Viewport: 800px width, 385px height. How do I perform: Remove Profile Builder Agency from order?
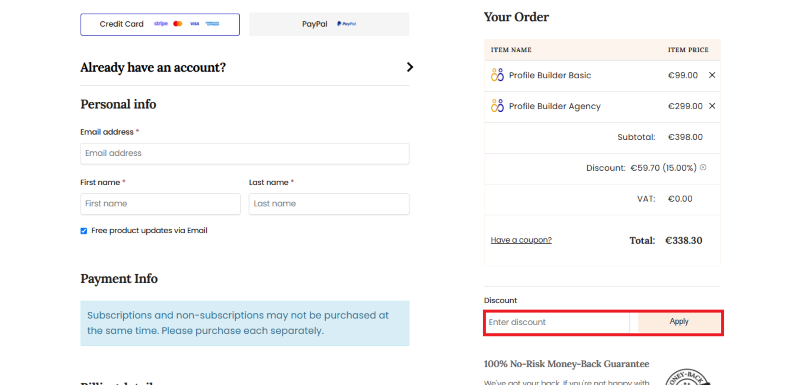pos(712,106)
